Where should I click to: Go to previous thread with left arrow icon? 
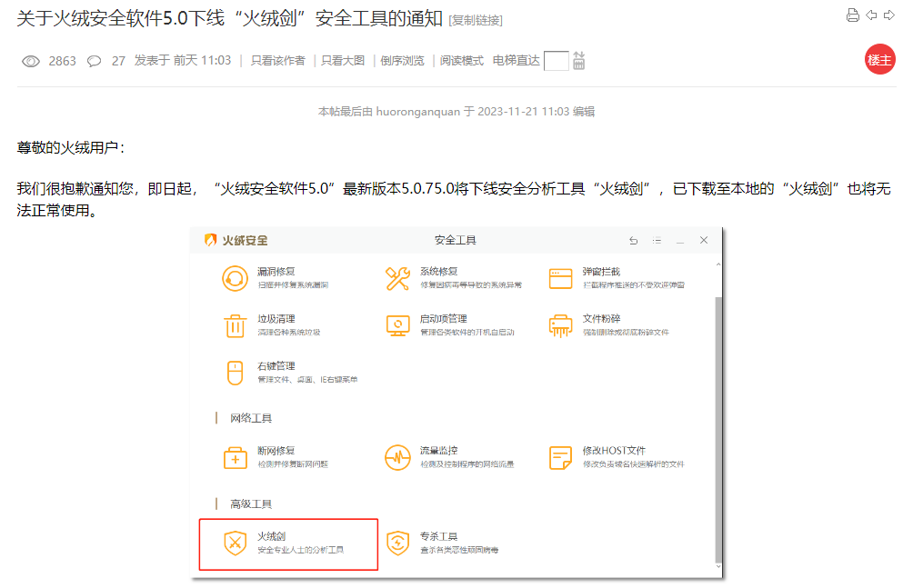coord(871,15)
